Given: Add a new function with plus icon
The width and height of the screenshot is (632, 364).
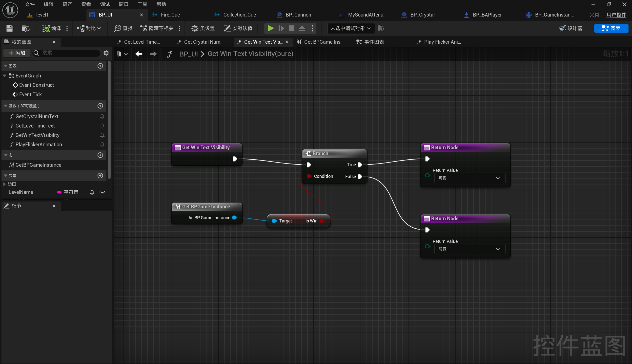Looking at the screenshot, I should pyautogui.click(x=100, y=106).
